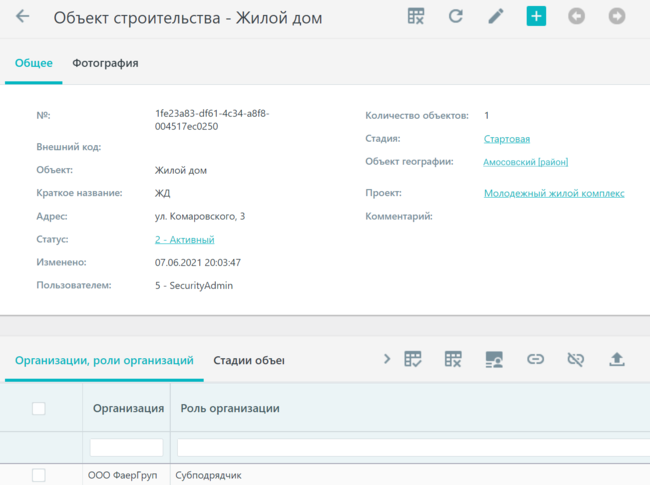Image resolution: width=650 pixels, height=485 pixels.
Task: Open the 2 - Активный status link
Action: pos(184,240)
